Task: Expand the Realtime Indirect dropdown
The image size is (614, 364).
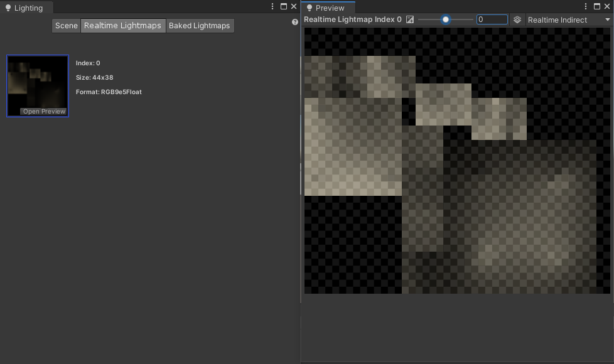Action: point(569,19)
